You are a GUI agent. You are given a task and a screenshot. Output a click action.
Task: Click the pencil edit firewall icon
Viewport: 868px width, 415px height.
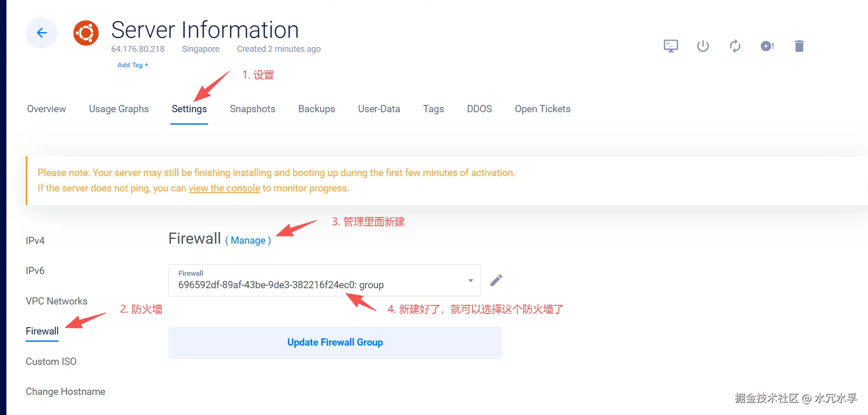tap(496, 281)
